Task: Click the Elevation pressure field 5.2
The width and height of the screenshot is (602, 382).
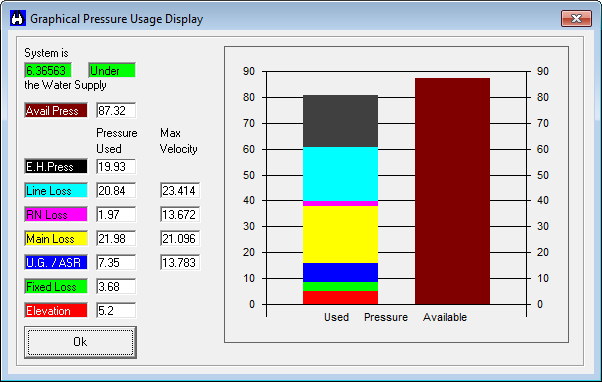Action: (116, 311)
